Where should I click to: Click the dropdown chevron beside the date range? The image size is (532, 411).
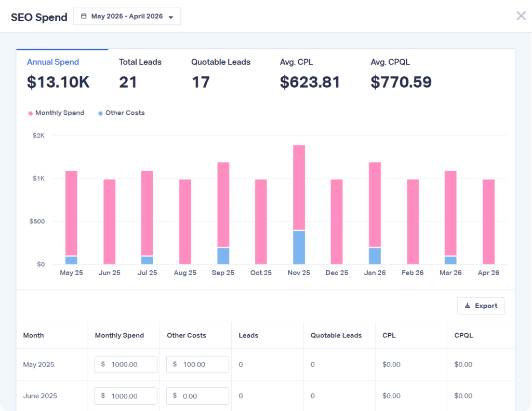coord(170,17)
